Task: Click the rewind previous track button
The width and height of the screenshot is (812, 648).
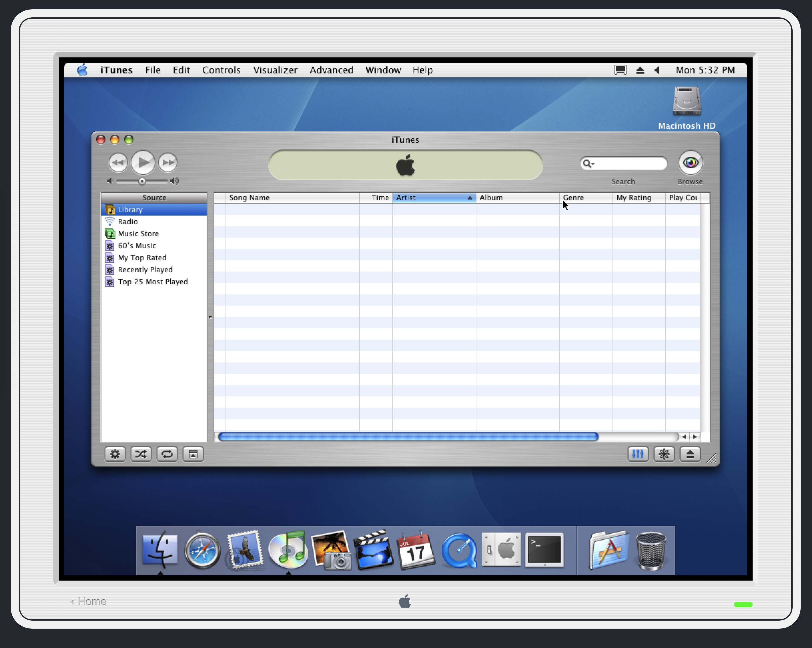Action: 118,163
